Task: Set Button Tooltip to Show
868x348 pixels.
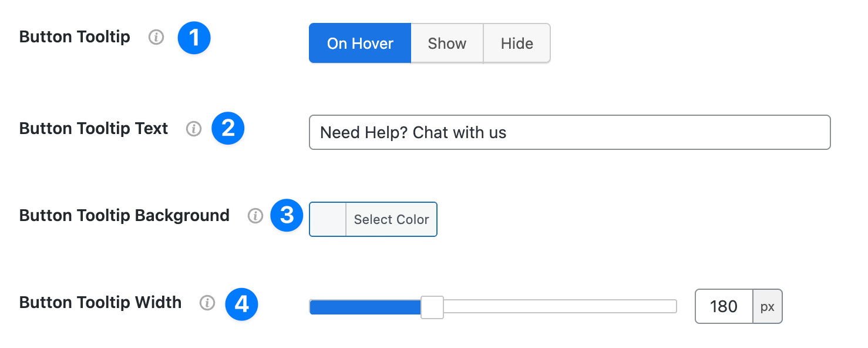Action: (447, 43)
